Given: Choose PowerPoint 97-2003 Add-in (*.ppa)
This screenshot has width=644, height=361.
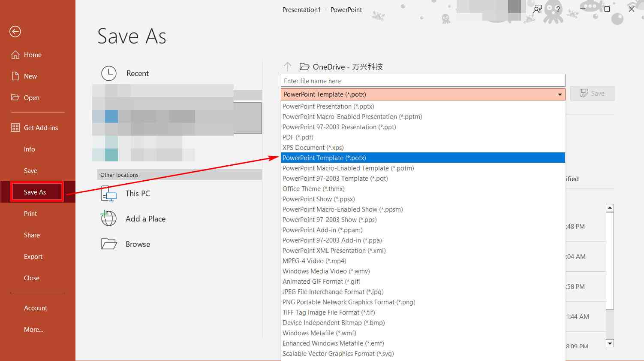Looking at the screenshot, I should coord(423,240).
